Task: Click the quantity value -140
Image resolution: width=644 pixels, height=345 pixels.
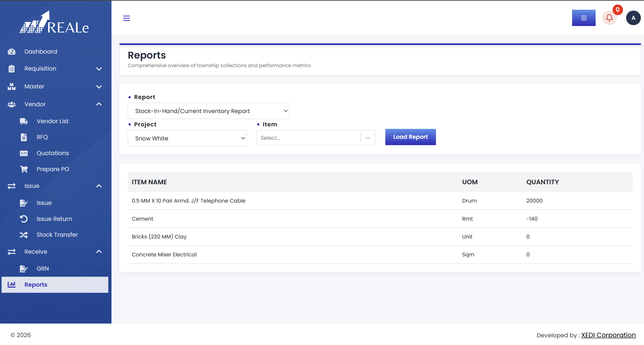Action: coord(532,219)
